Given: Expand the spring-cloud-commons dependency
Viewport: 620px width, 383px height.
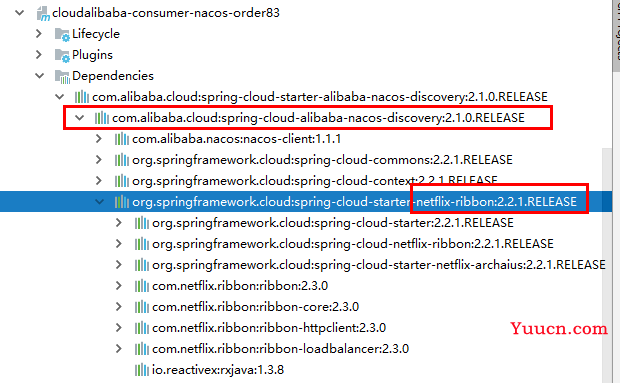Looking at the screenshot, I should click(x=99, y=160).
